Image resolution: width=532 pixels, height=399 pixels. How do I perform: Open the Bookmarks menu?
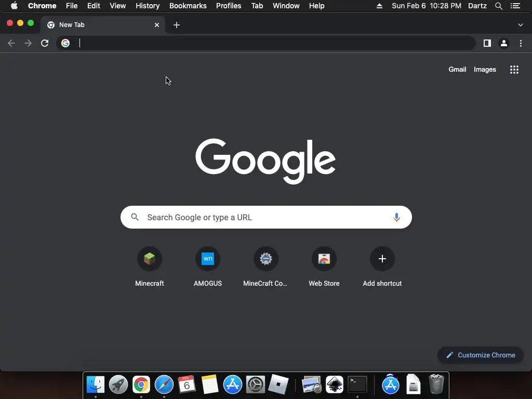pos(188,6)
